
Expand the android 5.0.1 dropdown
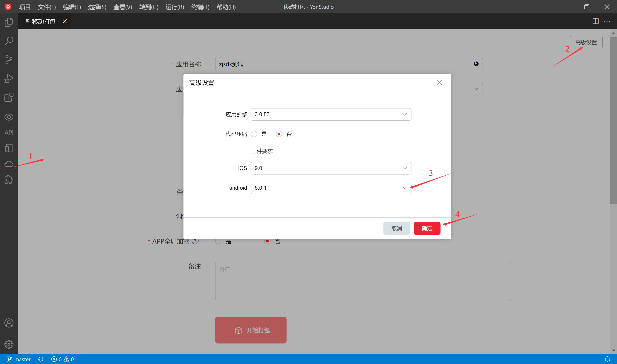331,188
